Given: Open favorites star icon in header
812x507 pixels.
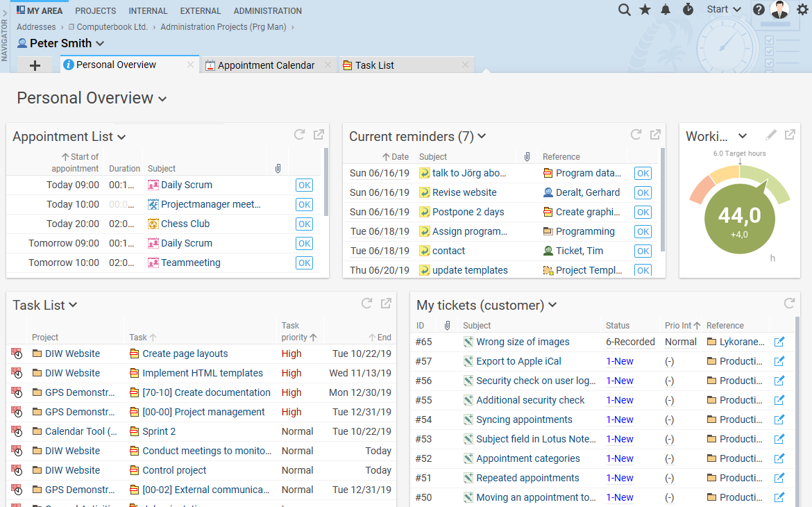Looking at the screenshot, I should 645,9.
